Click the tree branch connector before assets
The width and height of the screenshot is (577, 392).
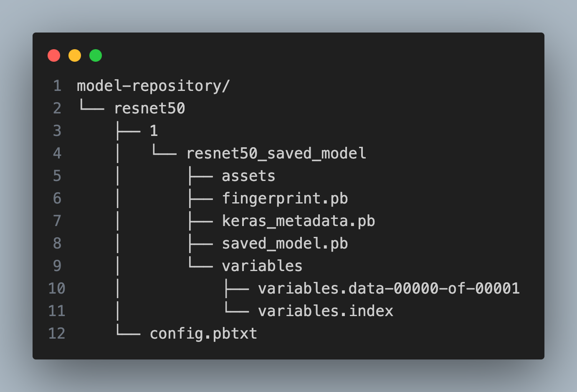tap(201, 176)
